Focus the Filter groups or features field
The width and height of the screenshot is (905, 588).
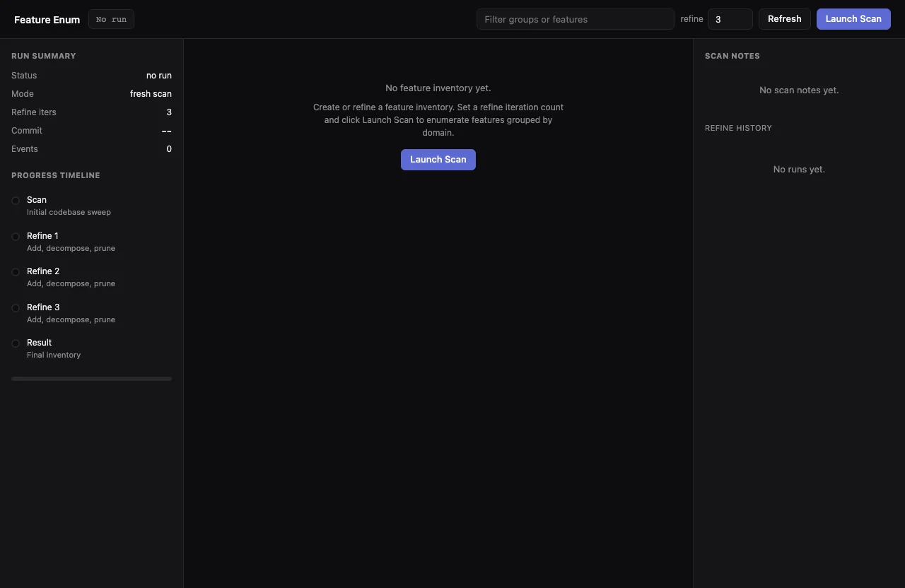[576, 19]
